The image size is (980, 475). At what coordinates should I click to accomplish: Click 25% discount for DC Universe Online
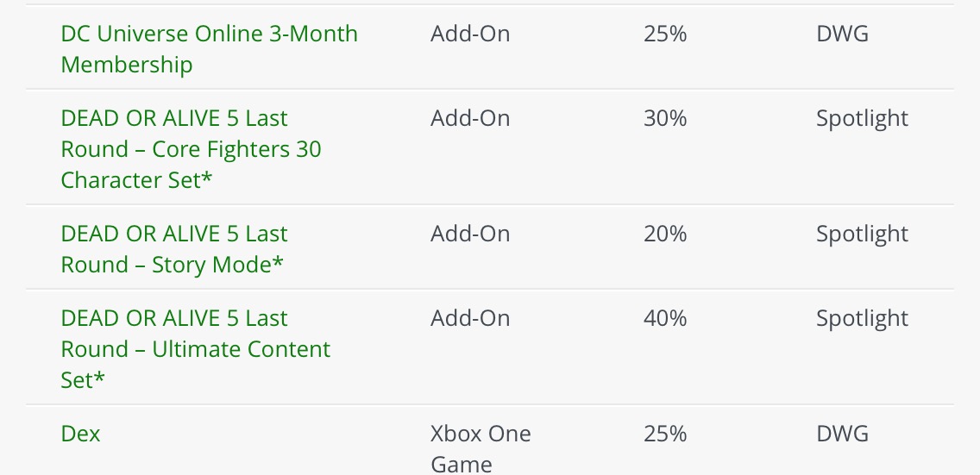click(x=665, y=34)
